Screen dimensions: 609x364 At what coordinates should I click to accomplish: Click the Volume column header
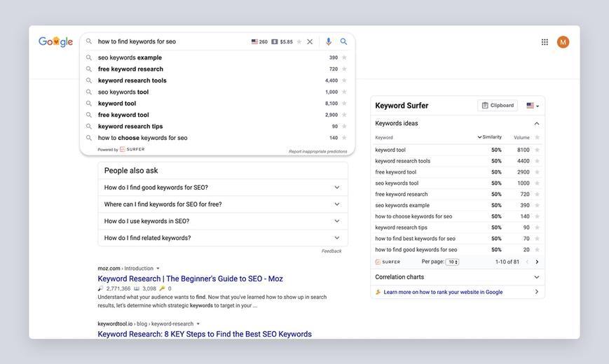coord(521,137)
